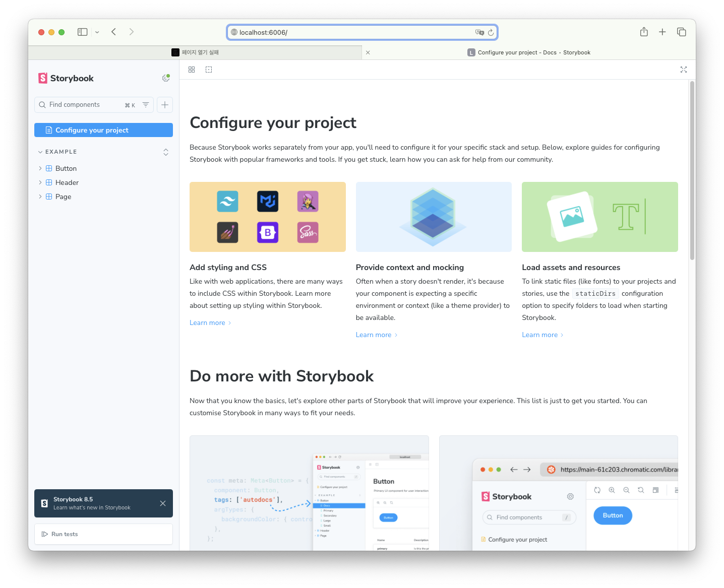Viewport: 724px width, 588px height.
Task: Expand the Button component tree item
Action: tap(40, 168)
